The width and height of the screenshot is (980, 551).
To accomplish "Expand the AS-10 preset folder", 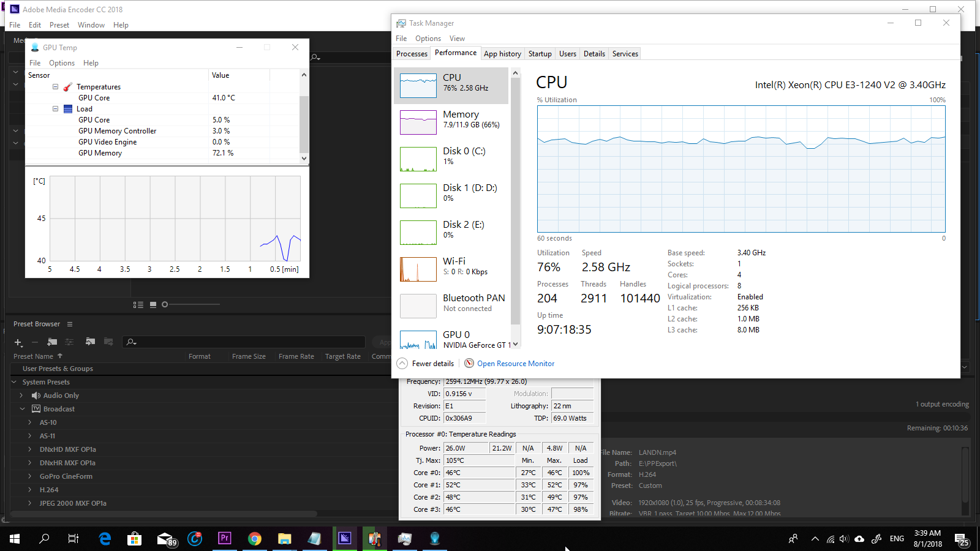I will pyautogui.click(x=30, y=422).
